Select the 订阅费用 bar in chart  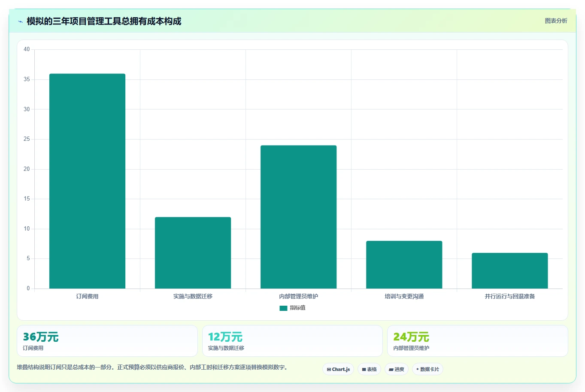pos(87,181)
